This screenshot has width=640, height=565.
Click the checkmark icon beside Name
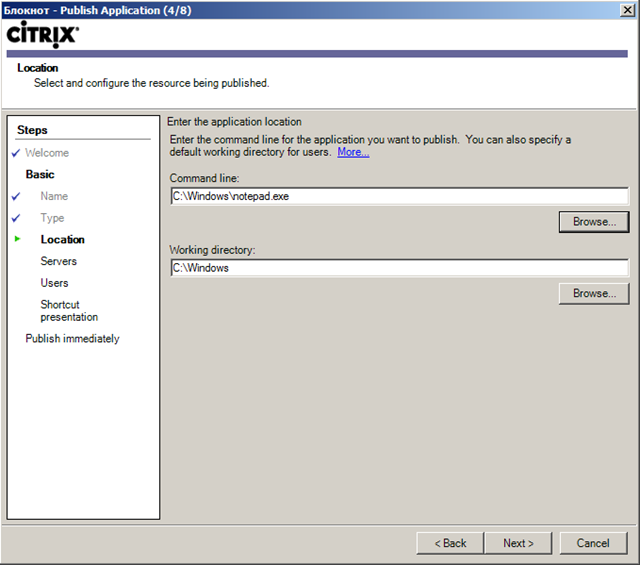click(x=16, y=196)
